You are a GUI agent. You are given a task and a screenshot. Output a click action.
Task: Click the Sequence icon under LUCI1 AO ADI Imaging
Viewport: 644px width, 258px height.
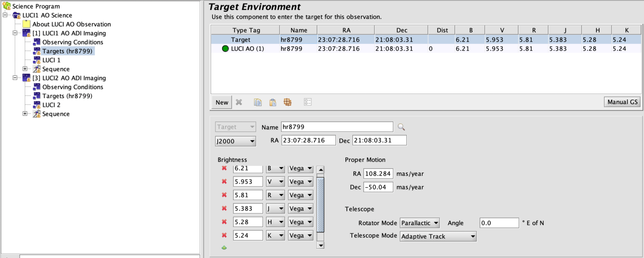click(x=37, y=69)
